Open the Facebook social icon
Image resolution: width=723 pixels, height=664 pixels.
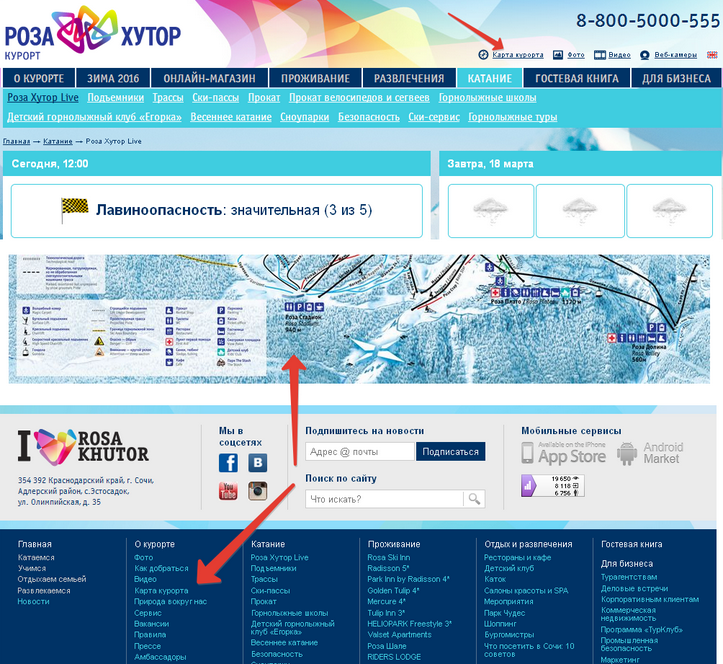point(228,462)
